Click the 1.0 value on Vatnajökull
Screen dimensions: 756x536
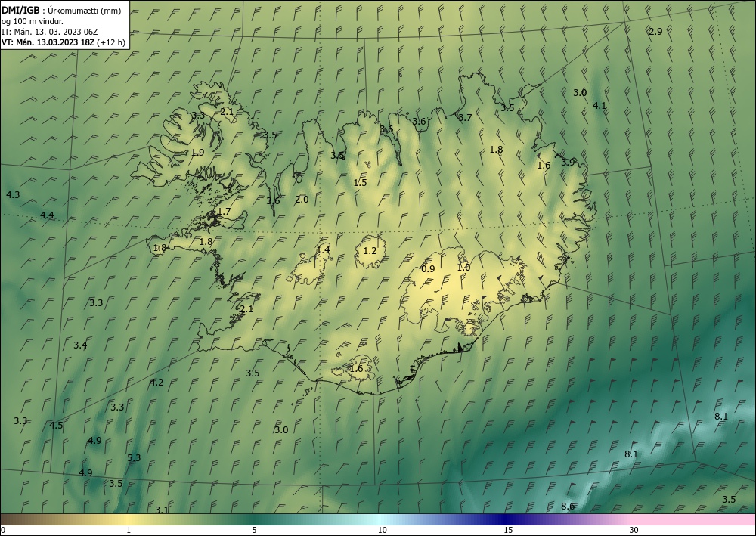click(464, 268)
